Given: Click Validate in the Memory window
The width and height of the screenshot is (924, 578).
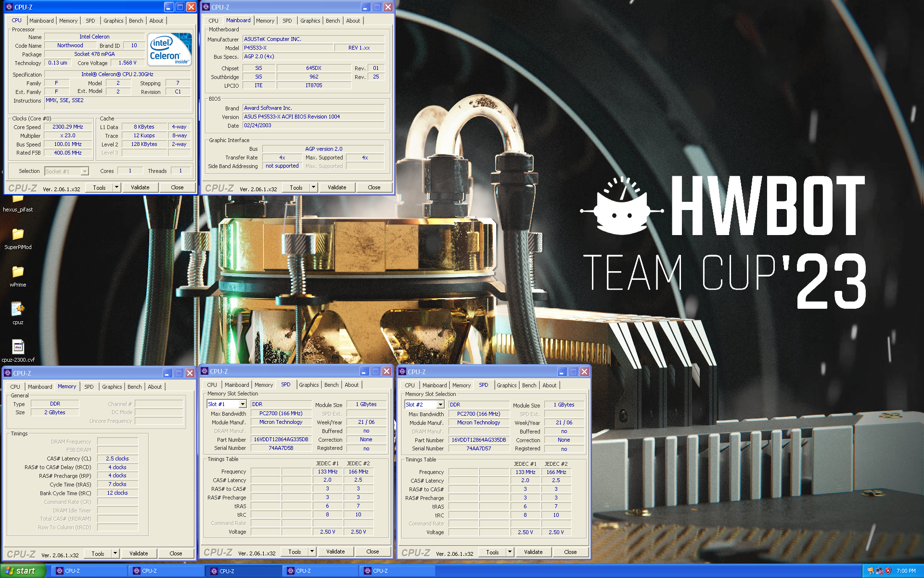Looking at the screenshot, I should [x=139, y=553].
